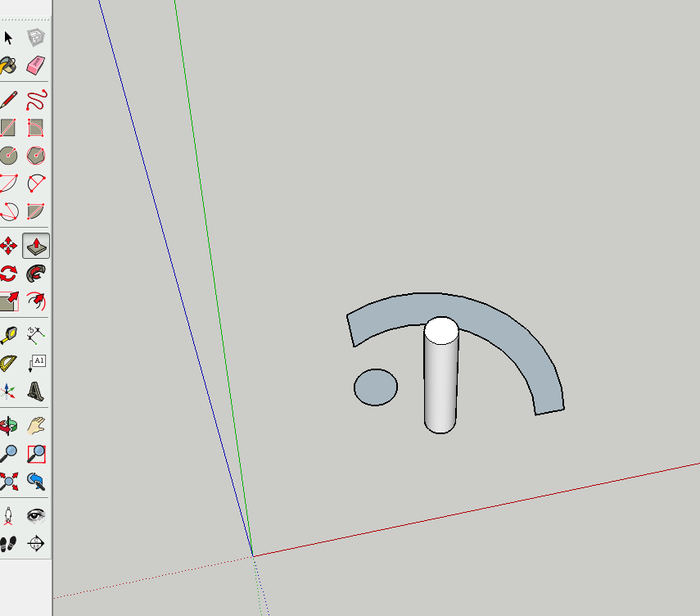Click the small flat circle face
Viewport: 700px width, 616px height.
pos(376,387)
